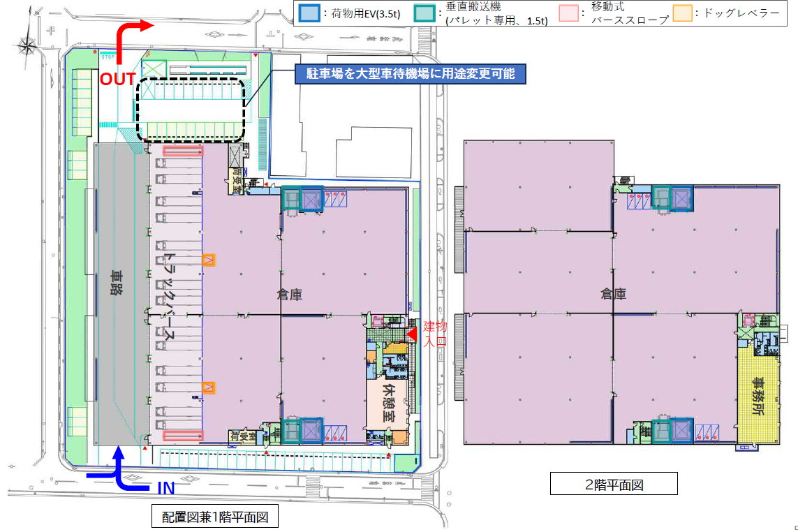Click the yellow 事務所 area on second floor

pos(758,396)
